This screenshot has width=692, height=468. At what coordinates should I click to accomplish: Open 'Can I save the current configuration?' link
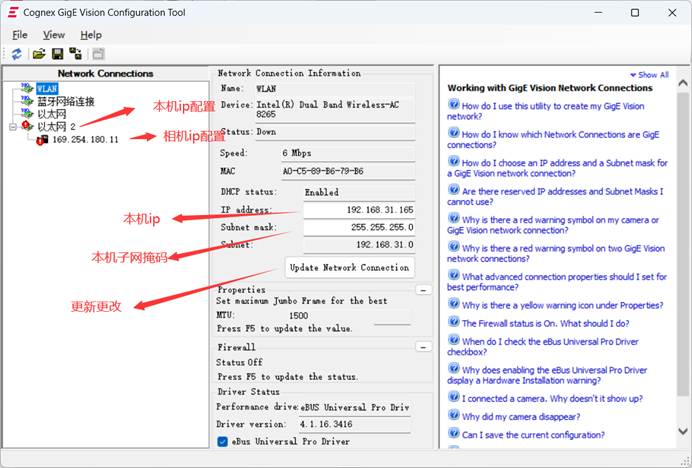point(533,435)
